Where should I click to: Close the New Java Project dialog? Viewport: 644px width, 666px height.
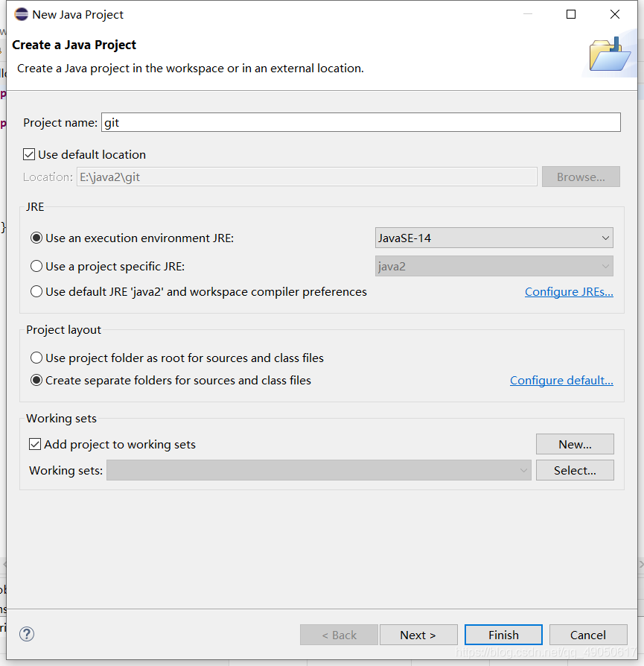(615, 14)
